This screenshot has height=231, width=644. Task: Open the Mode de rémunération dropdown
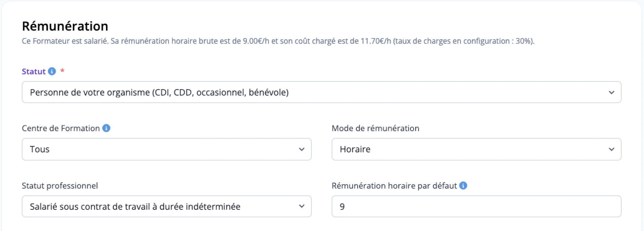476,149
